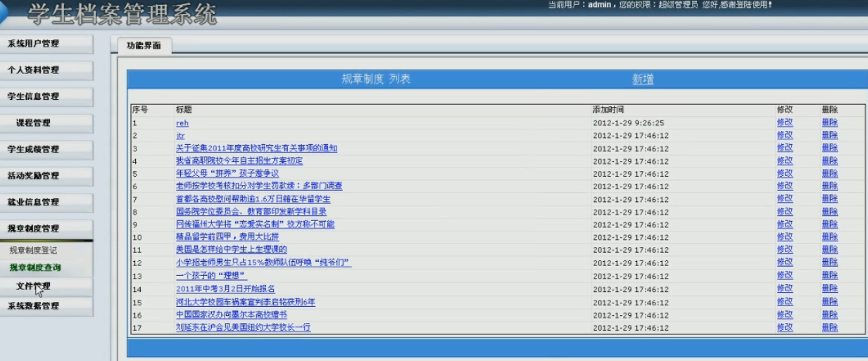Open the 老师按学校考核扣分 article link
868x361 pixels.
coord(259,186)
